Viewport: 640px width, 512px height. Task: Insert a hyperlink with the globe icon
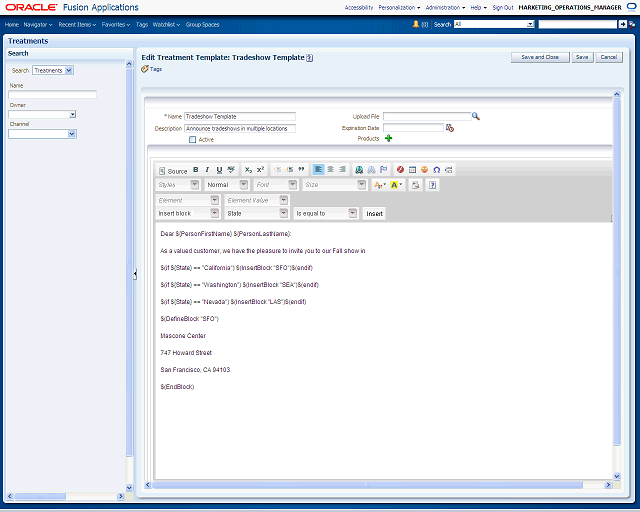[x=359, y=170]
